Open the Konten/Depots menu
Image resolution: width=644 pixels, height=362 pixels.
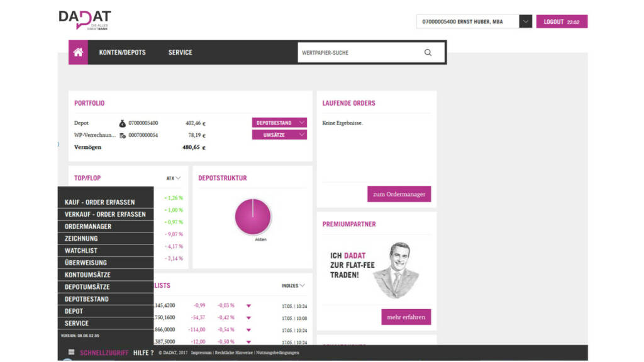(x=122, y=52)
